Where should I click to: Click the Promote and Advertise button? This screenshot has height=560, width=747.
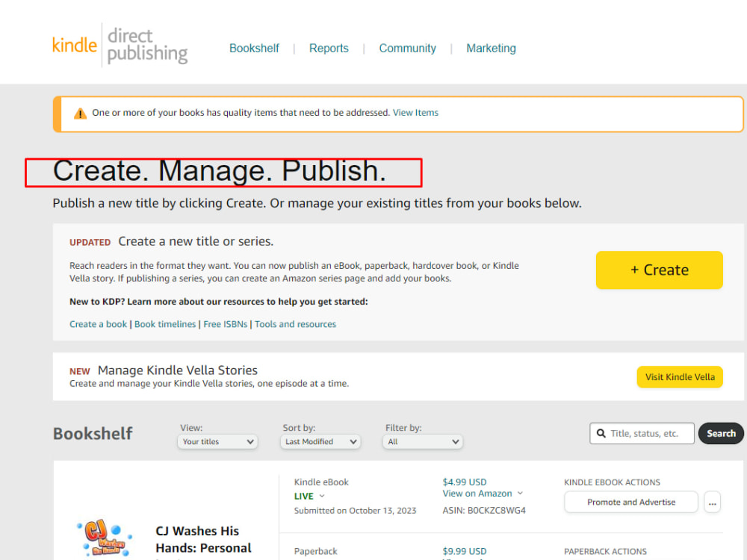click(x=631, y=502)
